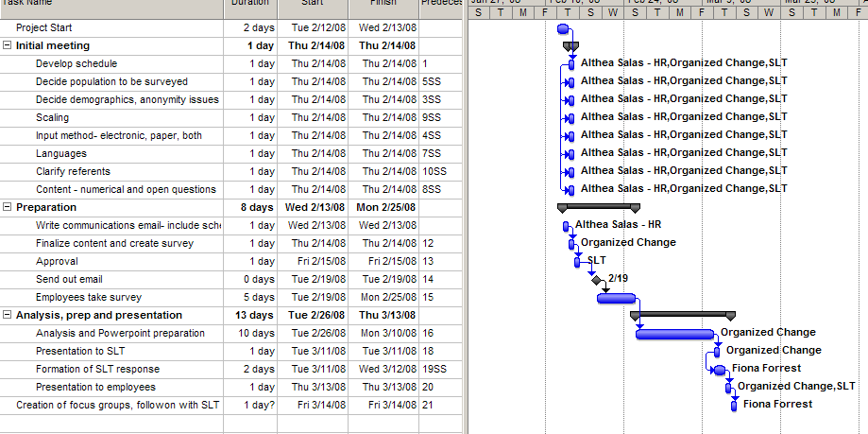Click the Start column header
The height and width of the screenshot is (434, 868).
coord(312,4)
